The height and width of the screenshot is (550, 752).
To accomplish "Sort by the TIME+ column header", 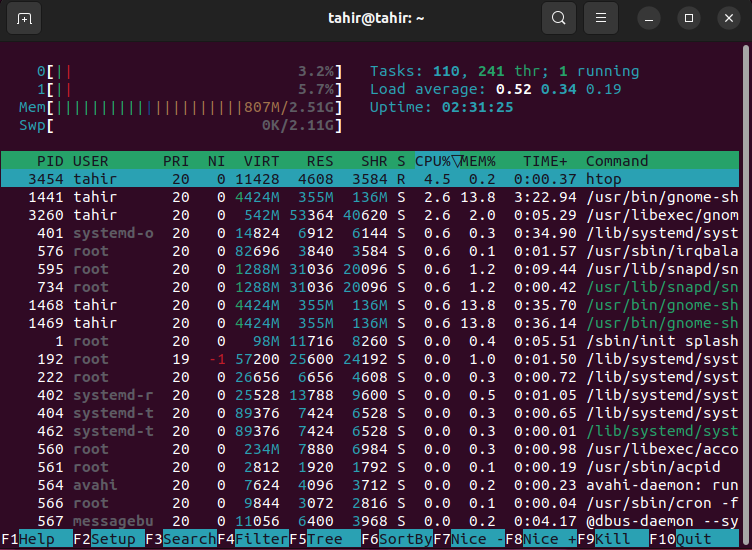I will (x=545, y=161).
